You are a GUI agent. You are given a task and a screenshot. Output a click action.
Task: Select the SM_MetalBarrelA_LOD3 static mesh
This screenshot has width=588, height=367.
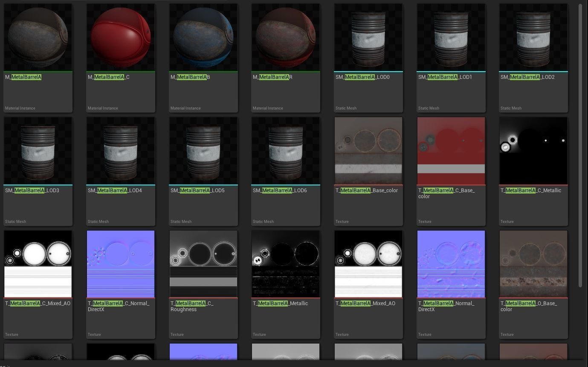[38, 171]
